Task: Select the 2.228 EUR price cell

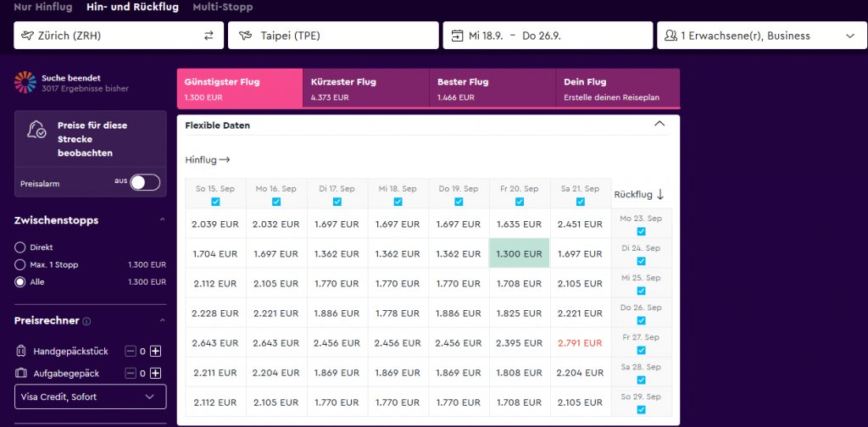Action: click(215, 313)
